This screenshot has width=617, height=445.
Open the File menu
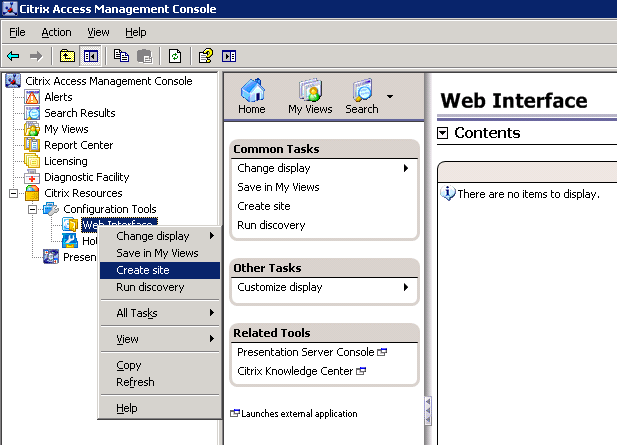[17, 32]
